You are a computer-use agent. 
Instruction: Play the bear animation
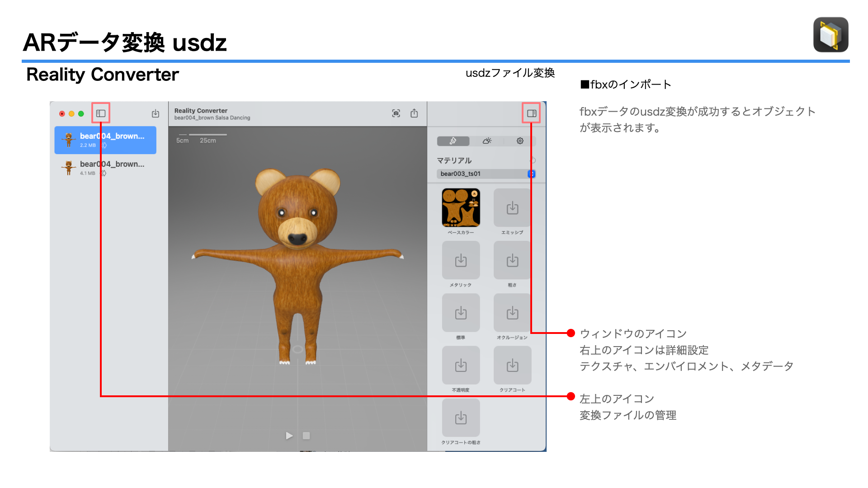point(289,436)
